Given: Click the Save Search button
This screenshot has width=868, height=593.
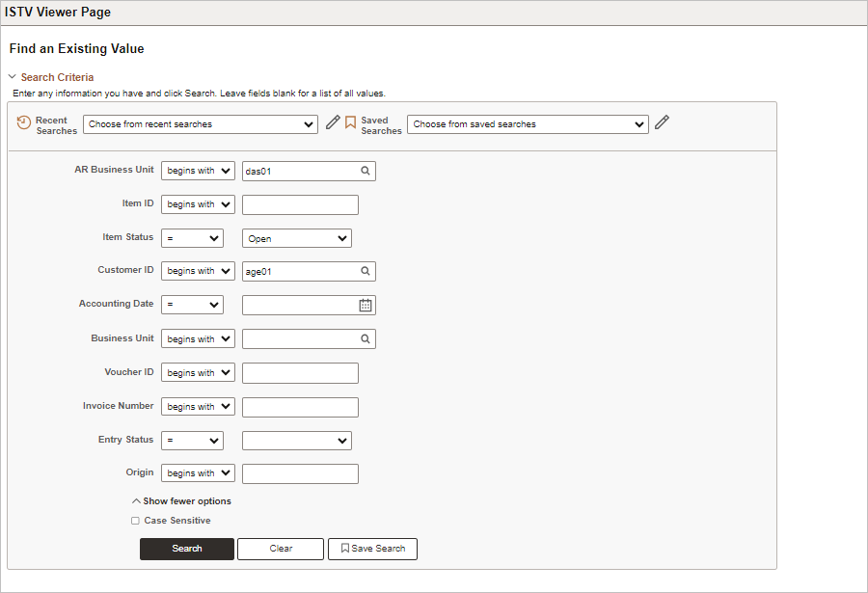Looking at the screenshot, I should pyautogui.click(x=372, y=549).
